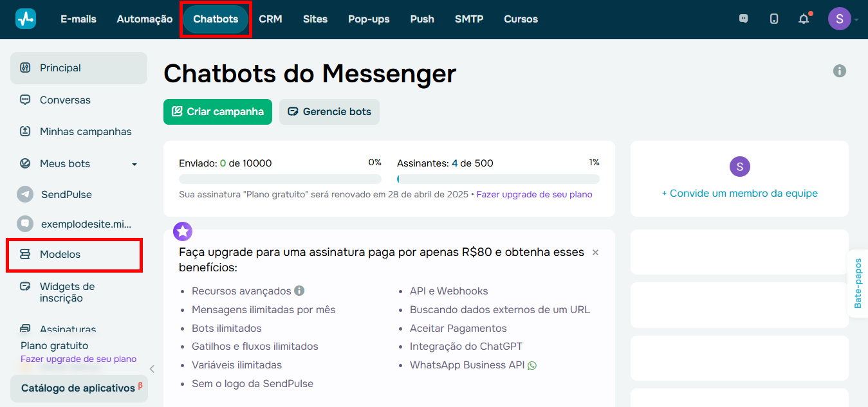Click the API e Webhooks list item

coord(449,291)
